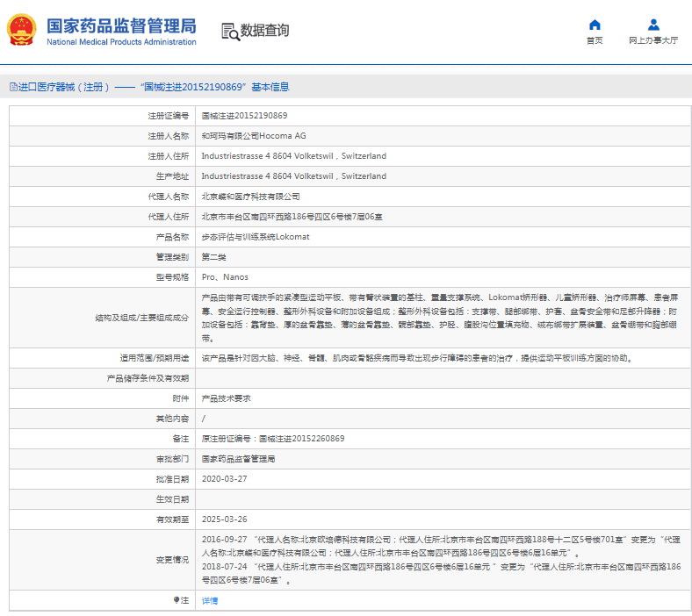Click product name 步态评估与训练系统Lokomat
The image size is (692, 616).
click(255, 237)
